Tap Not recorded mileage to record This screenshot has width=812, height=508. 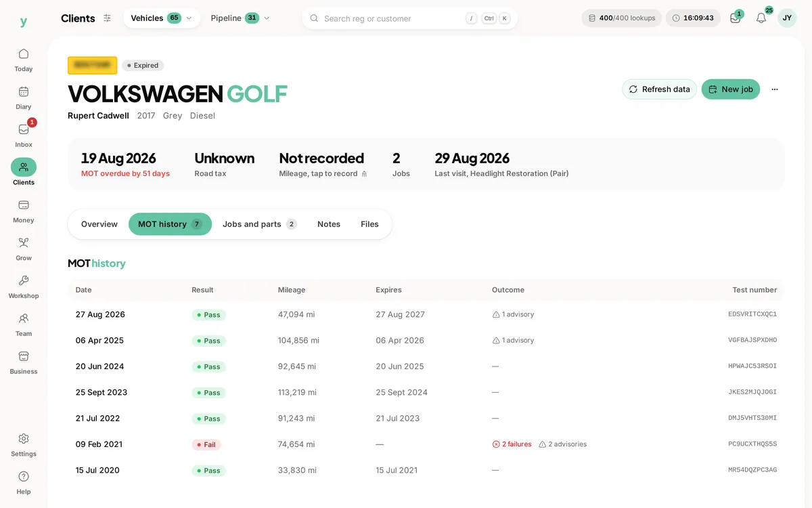pos(323,165)
